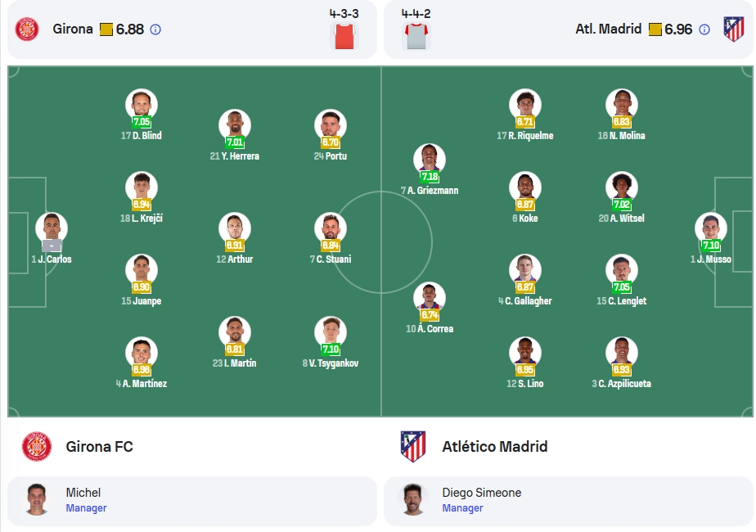The image size is (756, 532).
Task: Select Atlético's grey away kit icon
Action: pyautogui.click(x=416, y=36)
